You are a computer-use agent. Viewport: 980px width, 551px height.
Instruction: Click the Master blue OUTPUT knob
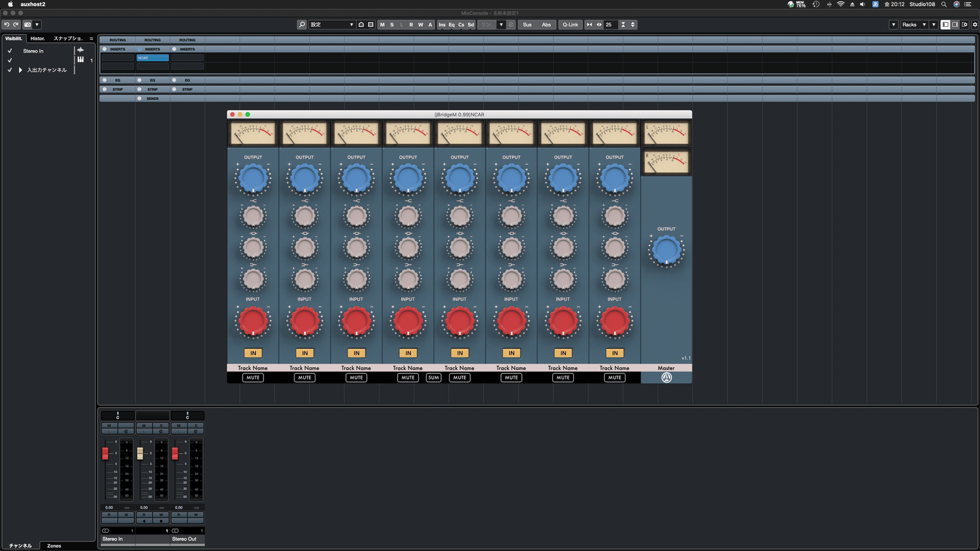(x=666, y=250)
